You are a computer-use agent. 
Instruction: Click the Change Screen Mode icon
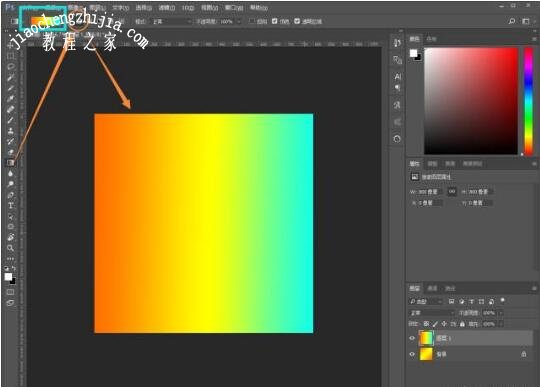click(11, 303)
